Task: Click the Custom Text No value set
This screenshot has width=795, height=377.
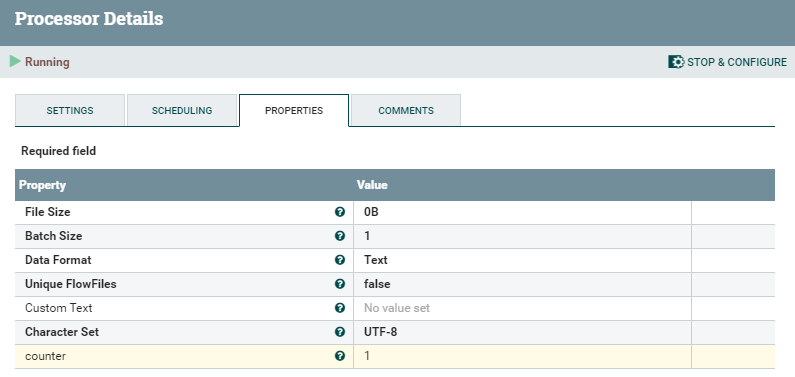Action: point(397,308)
